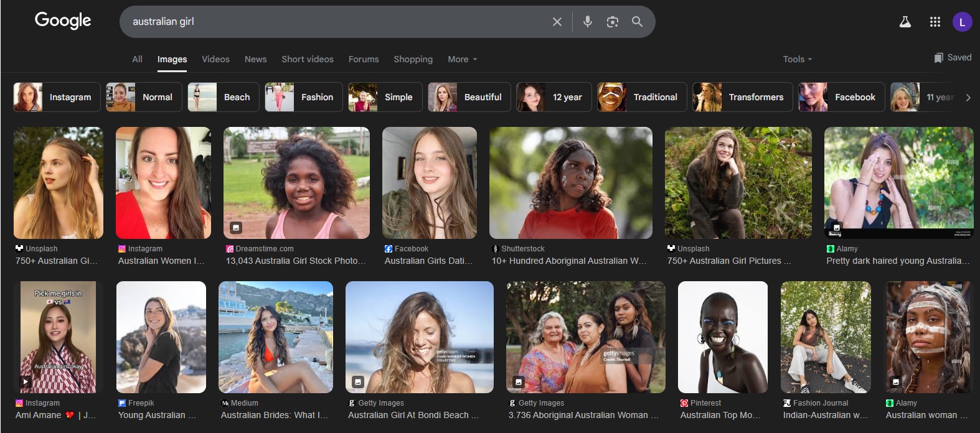Choose the Beautiful filter chip
This screenshot has width=980, height=433.
pyautogui.click(x=469, y=97)
